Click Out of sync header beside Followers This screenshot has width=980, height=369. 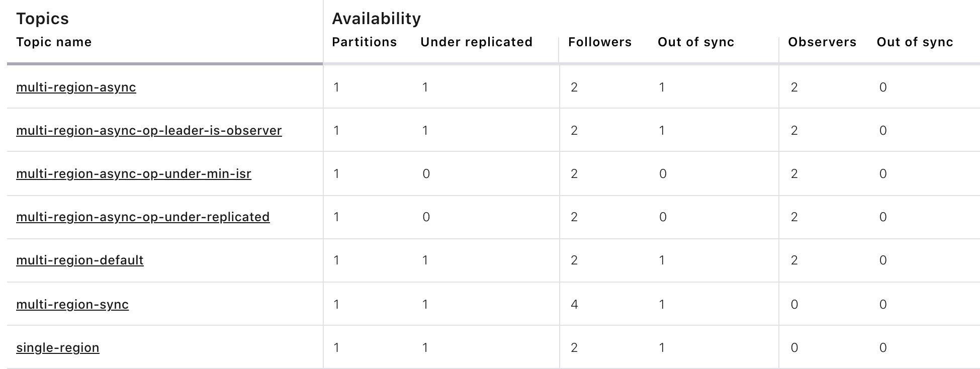tap(696, 42)
